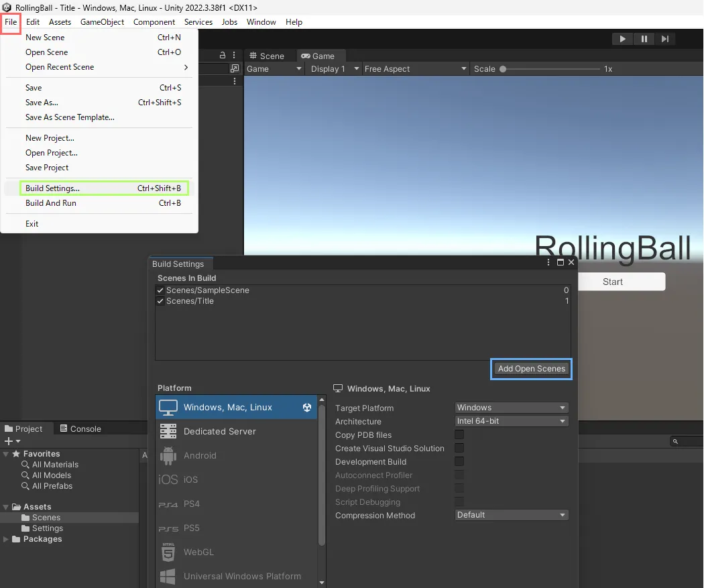Open the Compression Method dropdown

[x=511, y=515]
